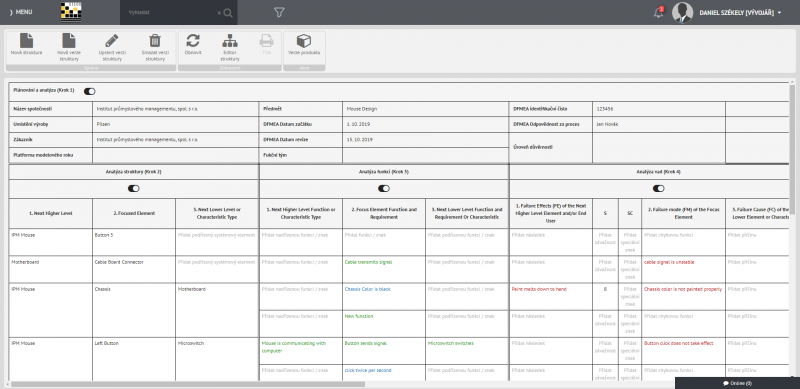This screenshot has height=389, width=800.
Task: Select the Chassis focused element
Action: 134,310
